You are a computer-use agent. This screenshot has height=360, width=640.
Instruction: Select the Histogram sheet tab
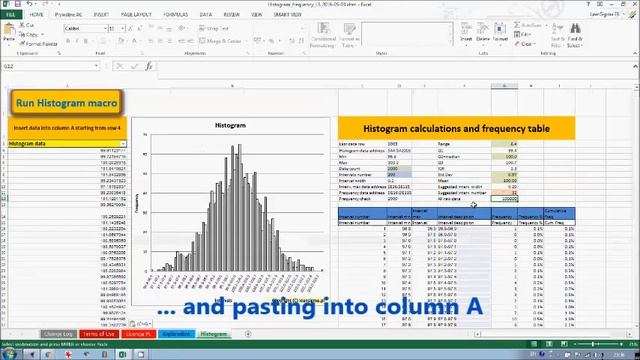click(213, 334)
